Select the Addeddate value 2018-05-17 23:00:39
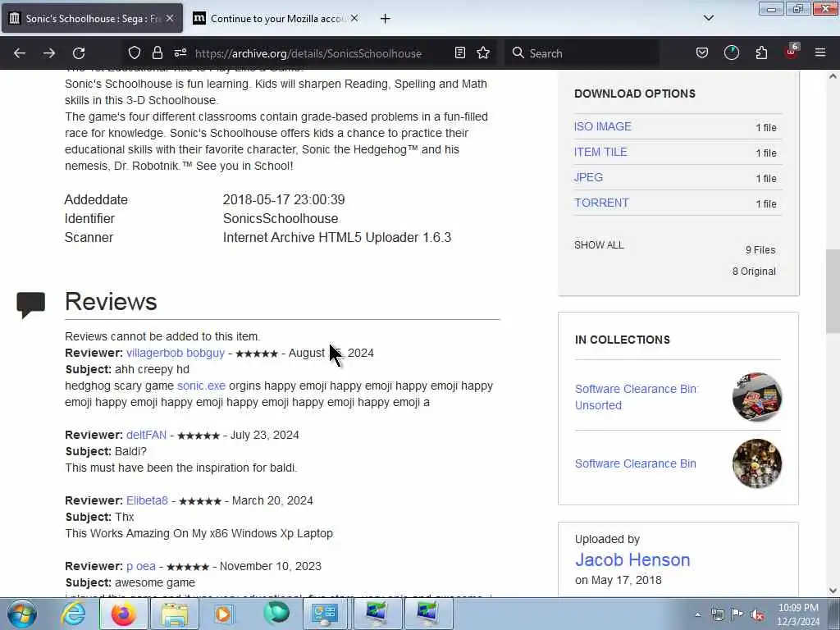 284,200
